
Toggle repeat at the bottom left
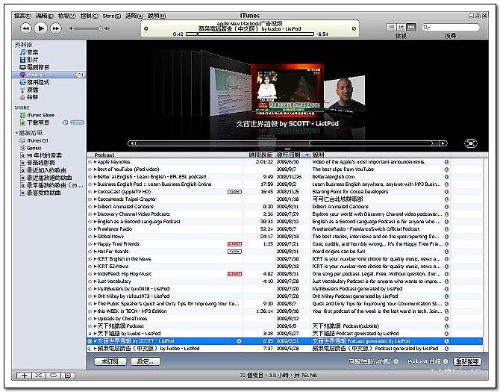[x=53, y=375]
